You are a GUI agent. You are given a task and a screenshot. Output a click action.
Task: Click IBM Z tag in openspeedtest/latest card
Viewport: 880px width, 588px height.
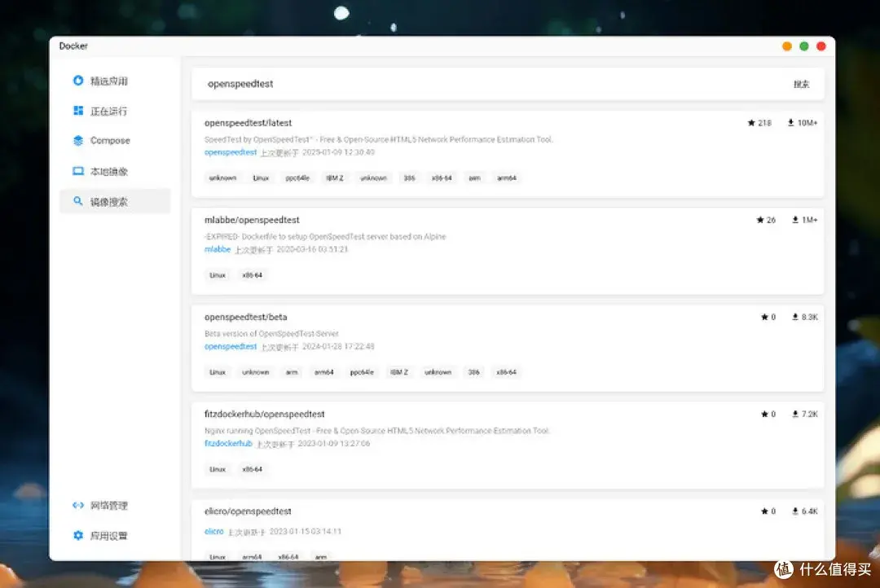pyautogui.click(x=335, y=178)
